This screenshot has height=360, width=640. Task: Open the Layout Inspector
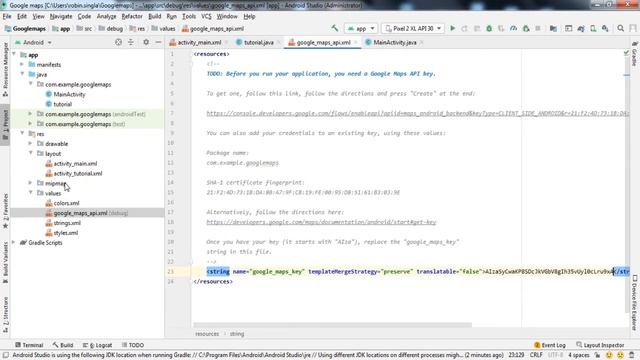pyautogui.click(x=600, y=345)
